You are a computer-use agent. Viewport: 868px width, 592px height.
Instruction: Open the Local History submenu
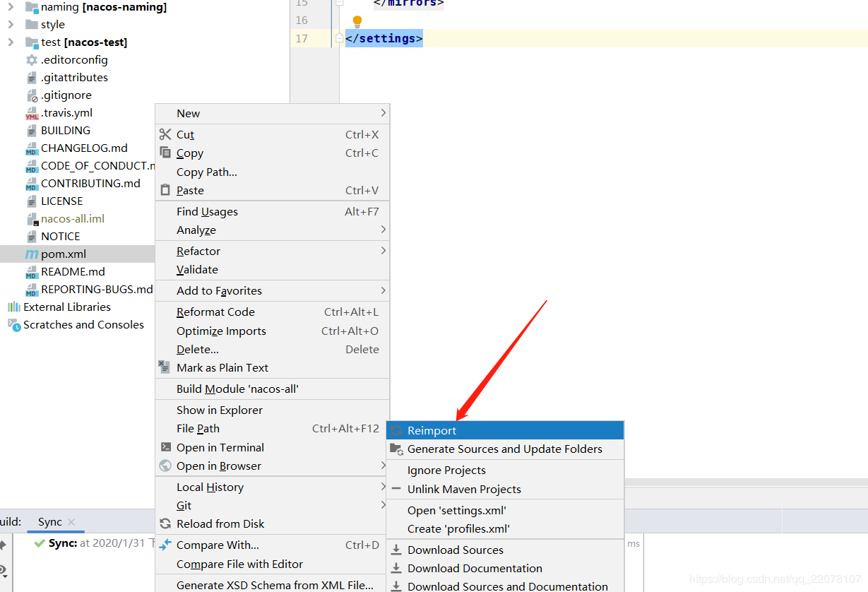click(272, 487)
